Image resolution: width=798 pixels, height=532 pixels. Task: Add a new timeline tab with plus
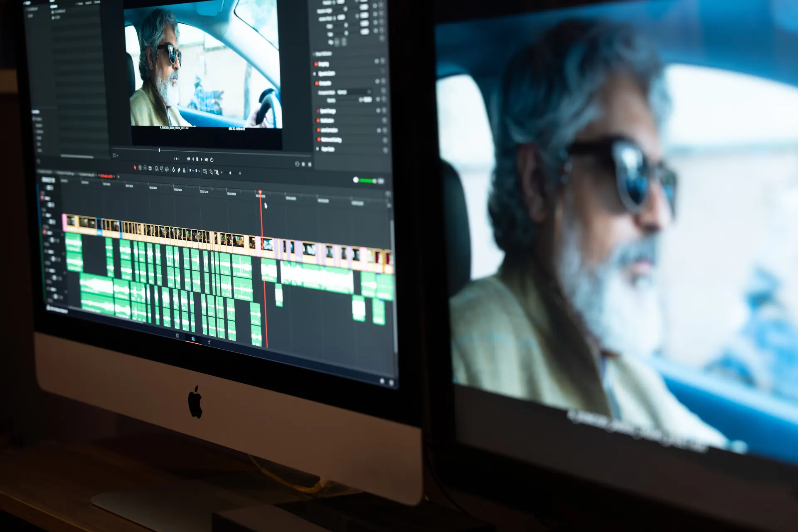[118, 176]
